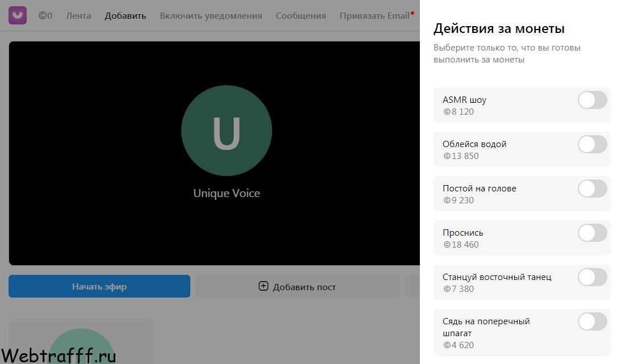This screenshot has height=364, width=621.
Task: Open the Добавить menu item
Action: click(x=125, y=16)
